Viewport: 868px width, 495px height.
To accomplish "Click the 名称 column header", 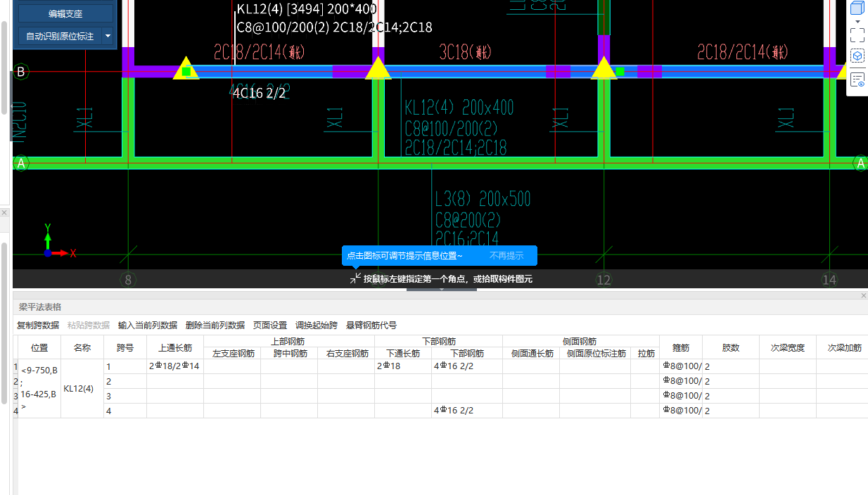I will click(x=82, y=347).
